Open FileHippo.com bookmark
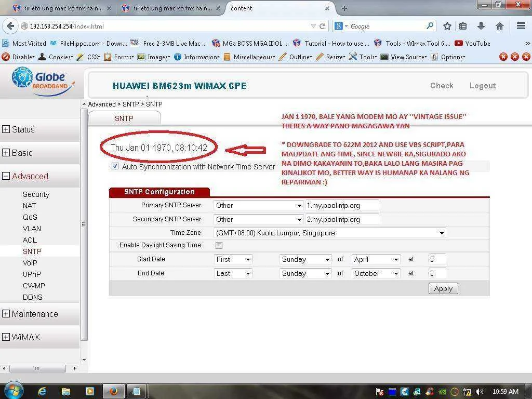This screenshot has width=532, height=399. [89, 44]
